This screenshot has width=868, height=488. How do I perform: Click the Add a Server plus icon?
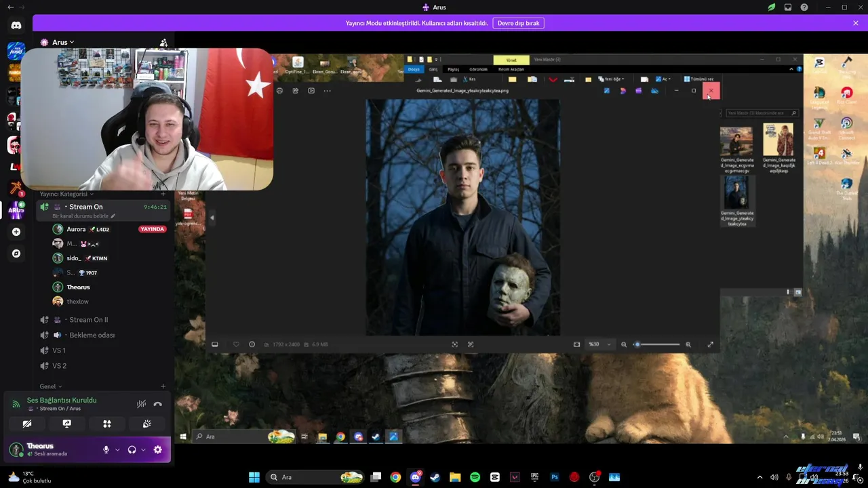[x=16, y=232]
